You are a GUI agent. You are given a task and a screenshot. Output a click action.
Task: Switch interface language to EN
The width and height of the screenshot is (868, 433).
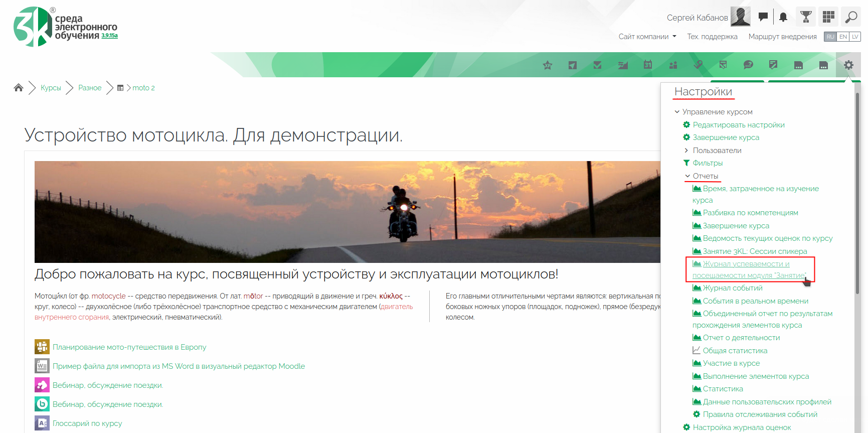tap(843, 37)
